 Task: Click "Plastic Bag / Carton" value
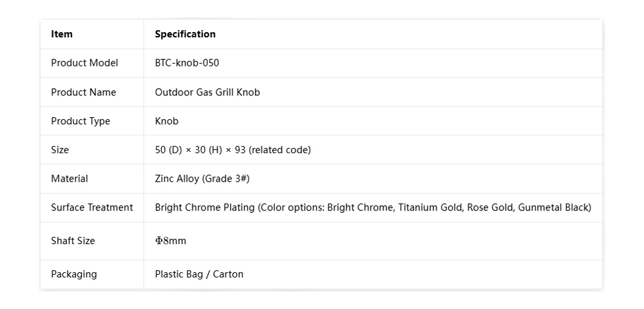click(x=199, y=274)
